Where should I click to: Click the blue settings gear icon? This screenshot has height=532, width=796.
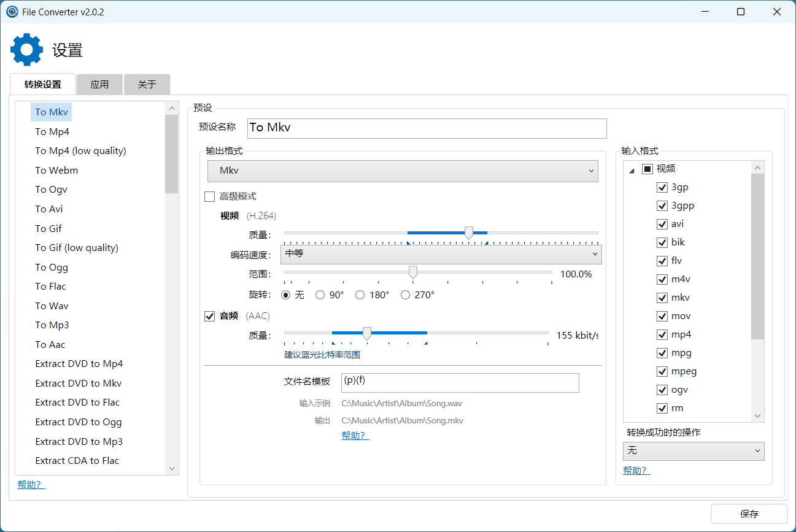(x=27, y=50)
